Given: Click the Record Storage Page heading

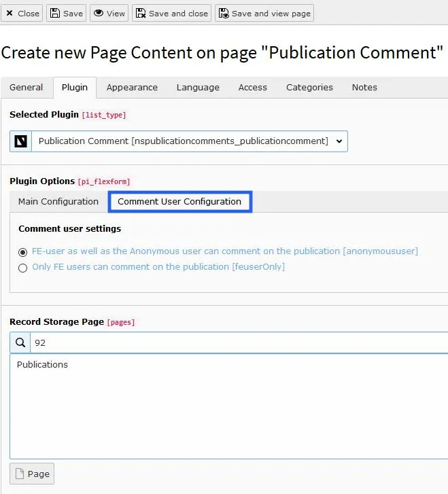Looking at the screenshot, I should point(56,321).
